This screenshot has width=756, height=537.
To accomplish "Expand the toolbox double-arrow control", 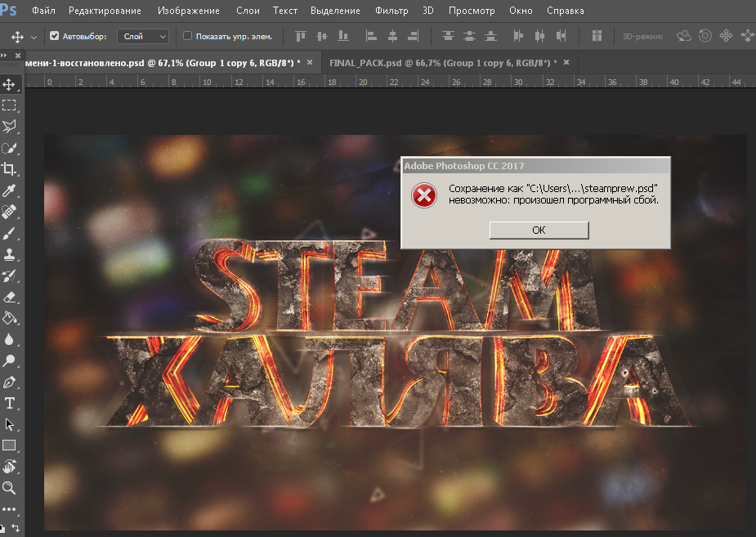I will pyautogui.click(x=4, y=56).
